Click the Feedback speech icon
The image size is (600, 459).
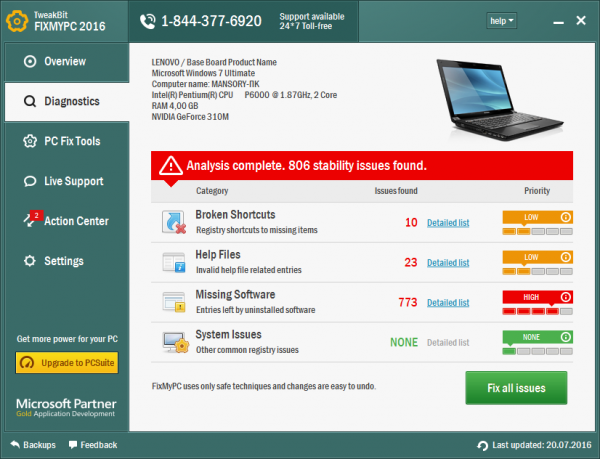coord(73,444)
